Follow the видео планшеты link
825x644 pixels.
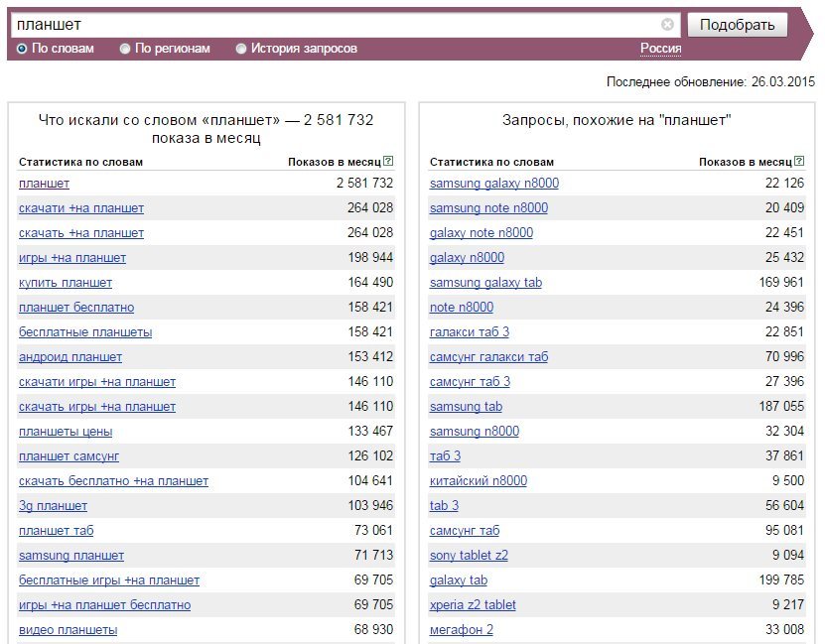(x=68, y=630)
